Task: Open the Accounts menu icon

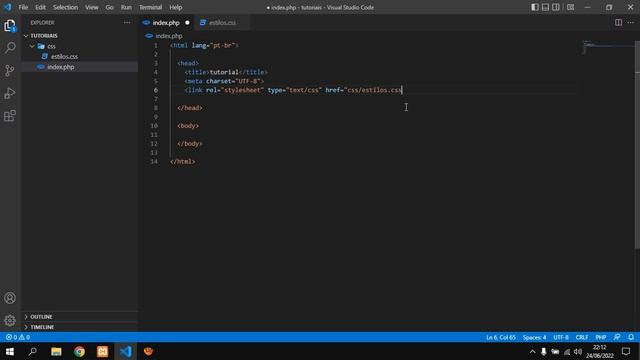Action: click(10, 298)
